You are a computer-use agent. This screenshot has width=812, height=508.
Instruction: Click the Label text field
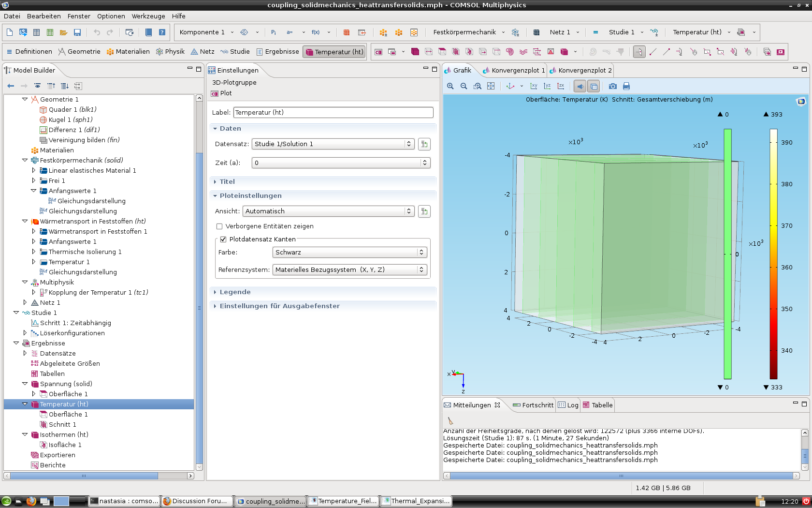pos(333,113)
